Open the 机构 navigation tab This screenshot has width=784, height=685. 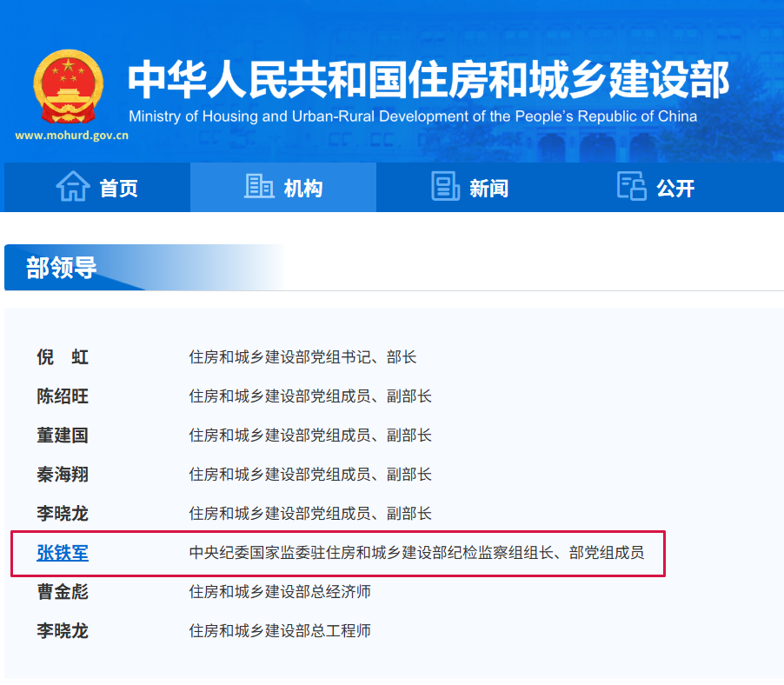[x=303, y=189]
